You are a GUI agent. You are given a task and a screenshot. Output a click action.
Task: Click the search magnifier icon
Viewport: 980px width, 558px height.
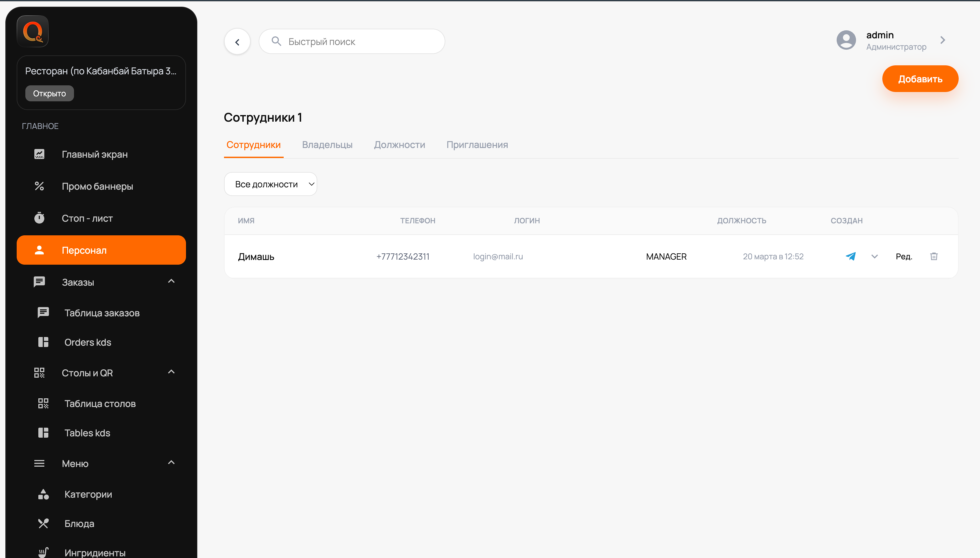pyautogui.click(x=277, y=41)
